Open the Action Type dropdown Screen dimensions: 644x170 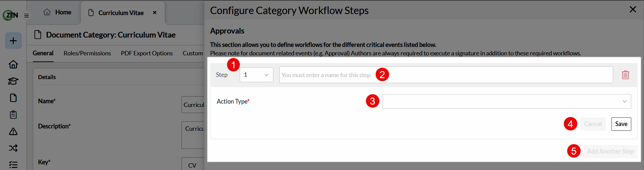(x=506, y=101)
